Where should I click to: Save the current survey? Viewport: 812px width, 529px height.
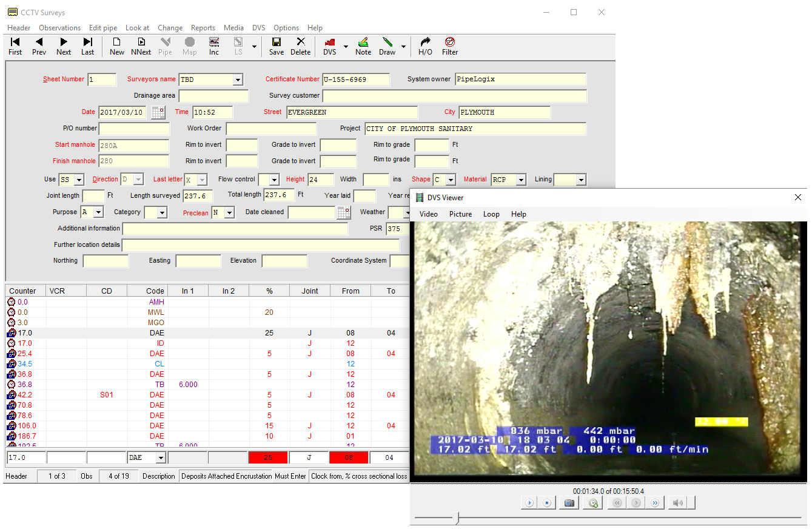[x=277, y=46]
